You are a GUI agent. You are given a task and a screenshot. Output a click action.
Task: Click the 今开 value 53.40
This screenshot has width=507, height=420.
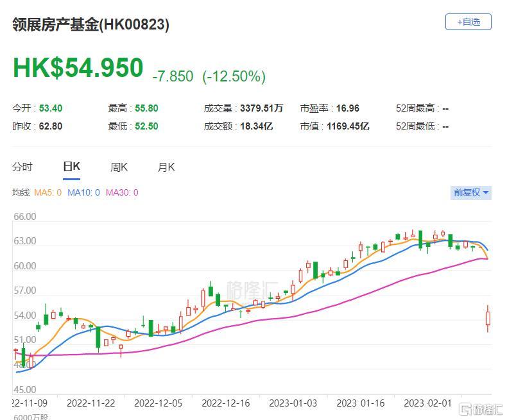click(51, 108)
